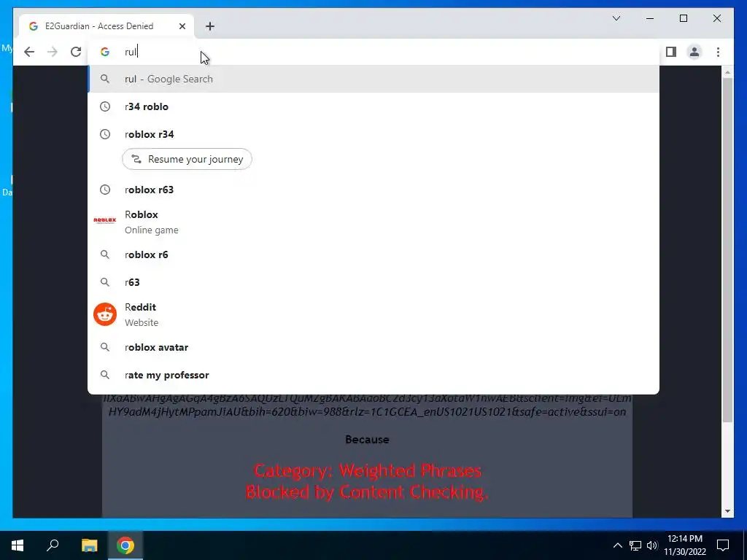Click the Chrome taskbar icon
This screenshot has height=560, width=747.
tap(125, 545)
